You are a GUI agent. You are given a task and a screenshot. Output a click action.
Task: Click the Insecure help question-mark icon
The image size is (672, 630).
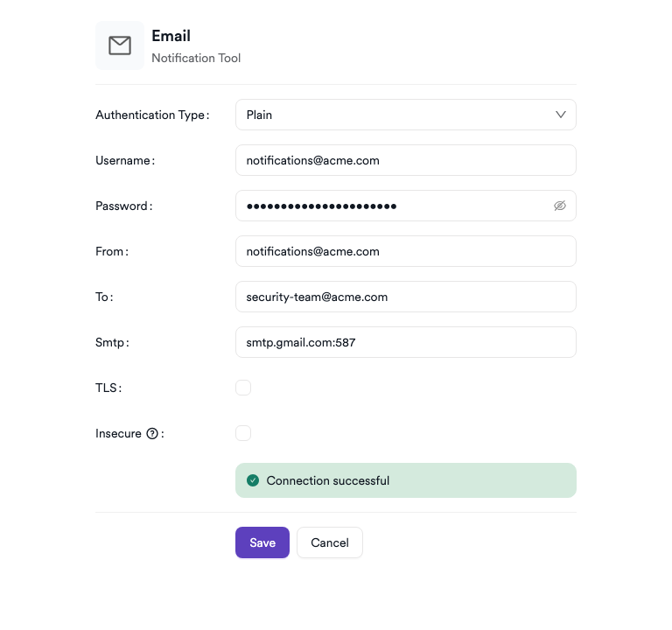click(152, 433)
